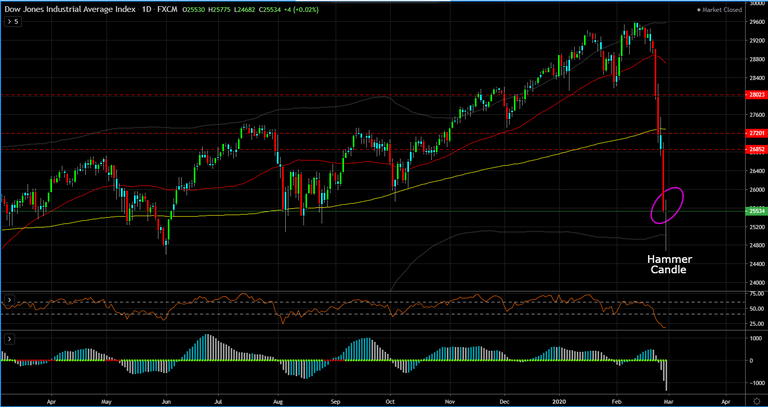
Task: Click the 28800 price scale label
Action: tap(755, 59)
